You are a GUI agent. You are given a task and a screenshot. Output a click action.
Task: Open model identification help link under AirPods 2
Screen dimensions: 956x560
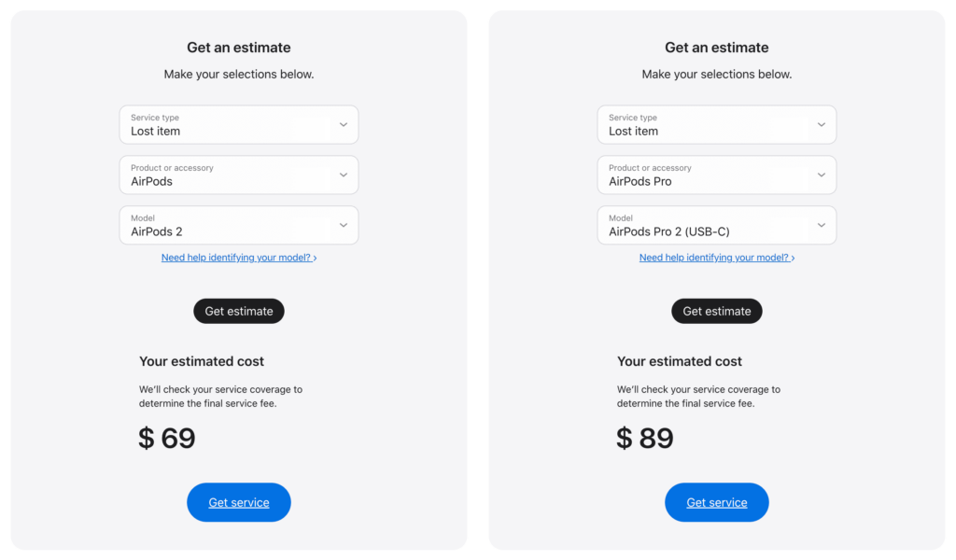coord(239,258)
